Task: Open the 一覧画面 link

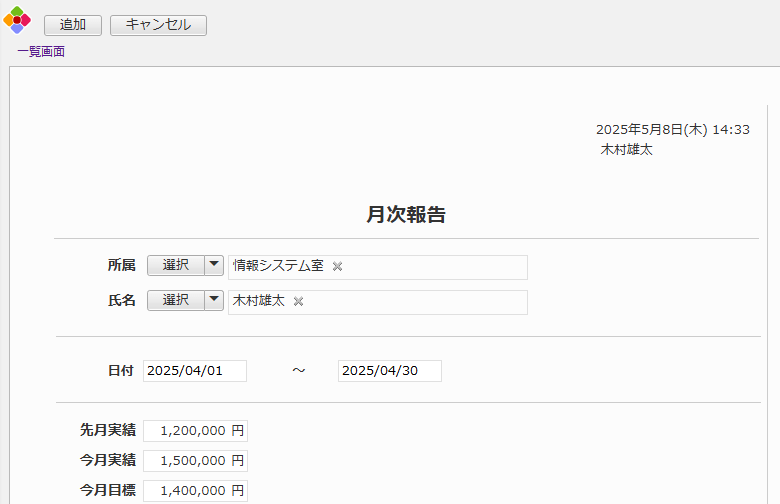Action: click(41, 52)
